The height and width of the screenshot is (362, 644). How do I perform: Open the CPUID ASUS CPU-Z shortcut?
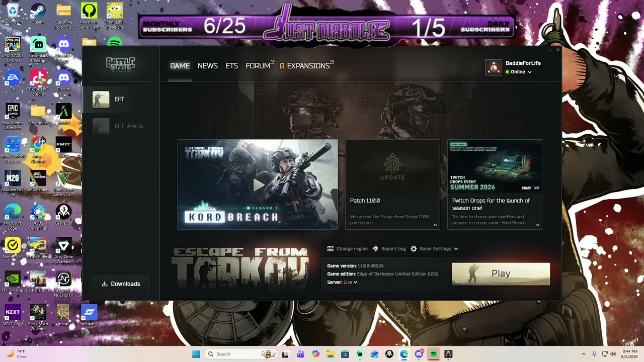tap(13, 49)
